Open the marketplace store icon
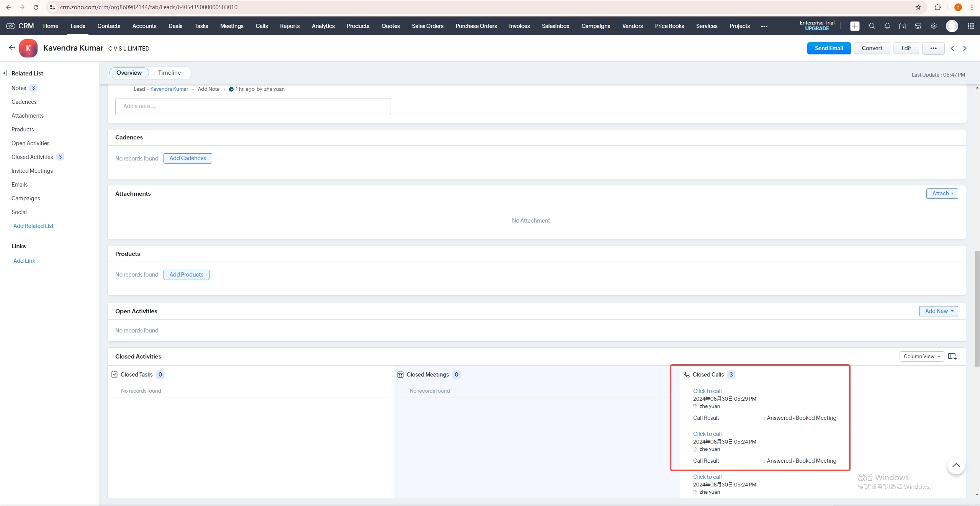This screenshot has width=980, height=506. click(918, 26)
